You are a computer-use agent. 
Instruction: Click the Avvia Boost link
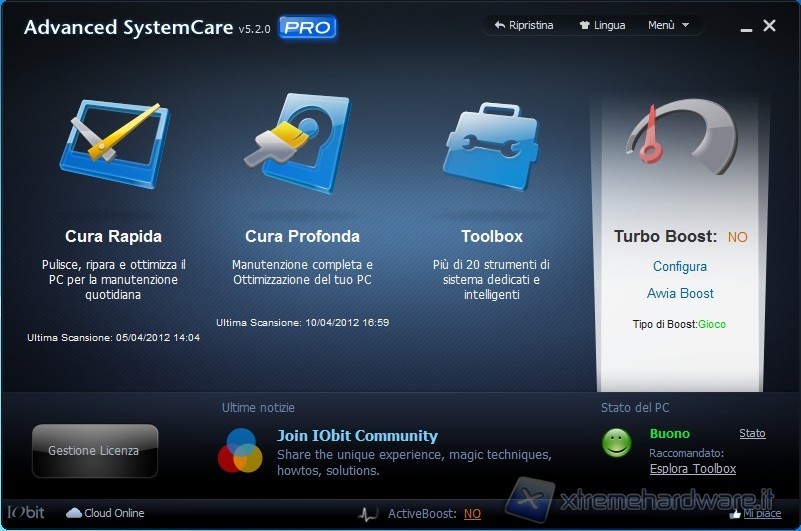680,293
